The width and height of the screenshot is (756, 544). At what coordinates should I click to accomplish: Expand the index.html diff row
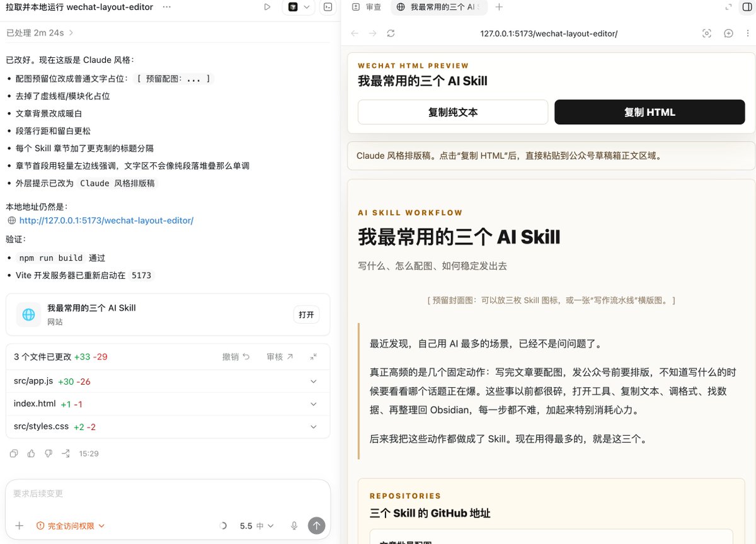[x=314, y=404]
